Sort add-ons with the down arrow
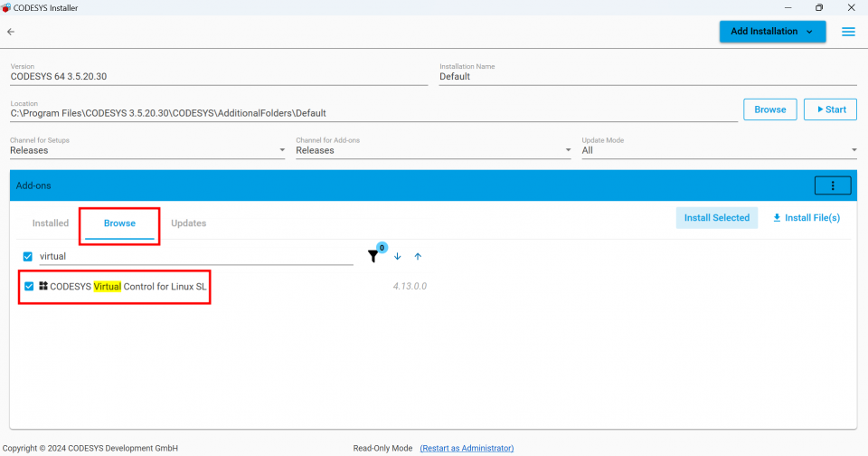Screen dimensions: 868x456 [x=398, y=257]
